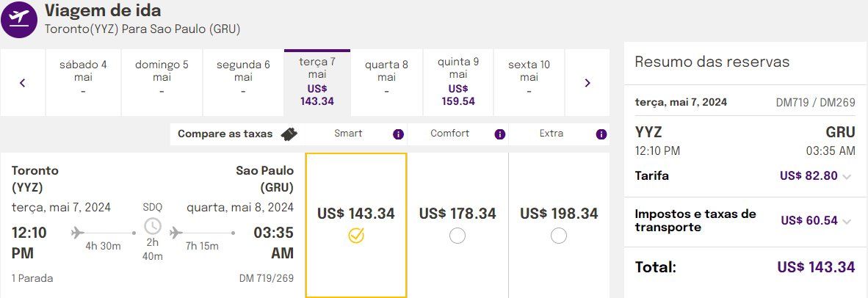Viewport: 868px width, 298px height.
Task: Expand the Tarifa US$ 82.80 details
Action: click(x=847, y=176)
